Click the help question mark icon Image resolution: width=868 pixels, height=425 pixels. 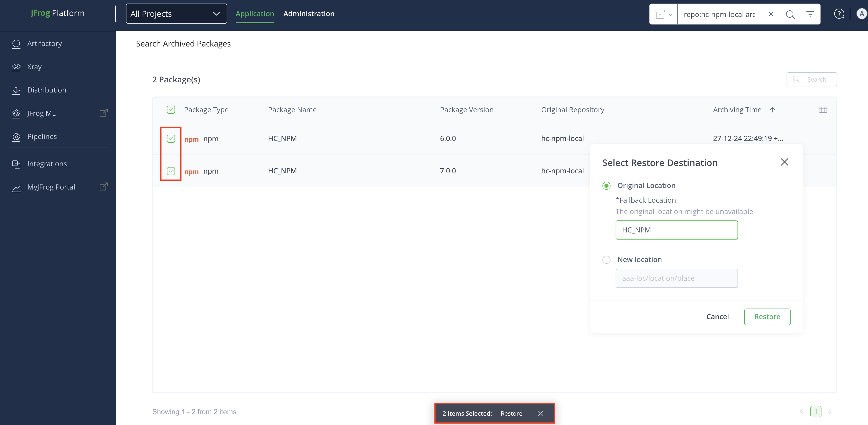[839, 14]
